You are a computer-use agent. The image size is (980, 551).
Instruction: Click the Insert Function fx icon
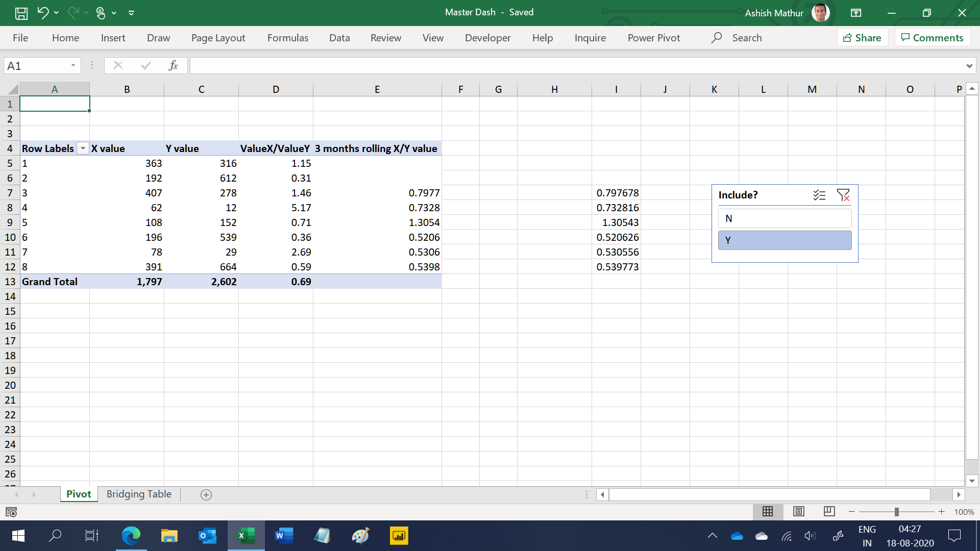173,65
